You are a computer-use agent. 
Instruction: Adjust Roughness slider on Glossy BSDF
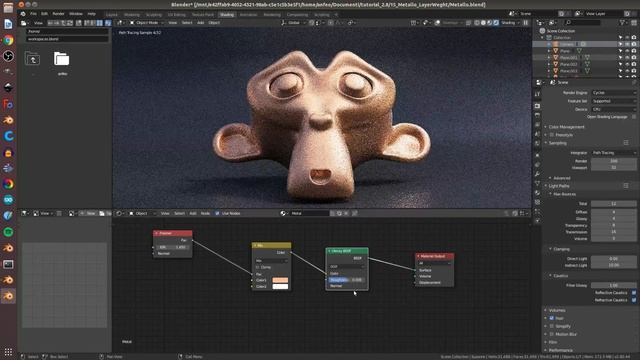click(346, 280)
